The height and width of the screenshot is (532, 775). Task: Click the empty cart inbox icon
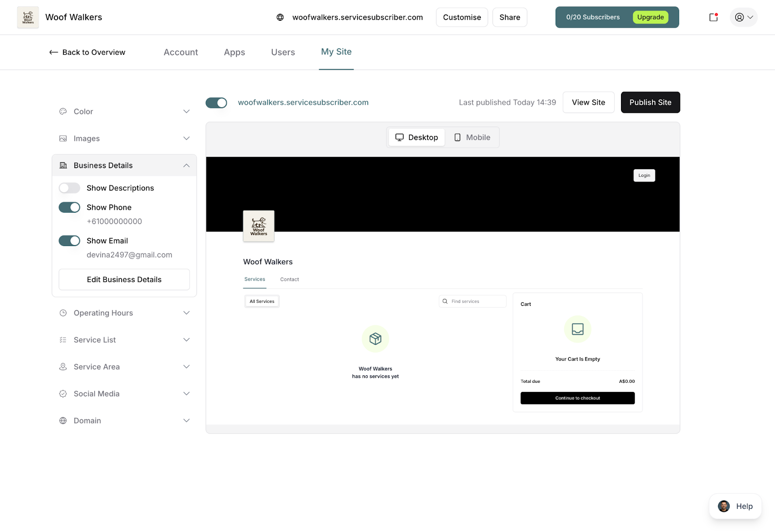click(577, 329)
